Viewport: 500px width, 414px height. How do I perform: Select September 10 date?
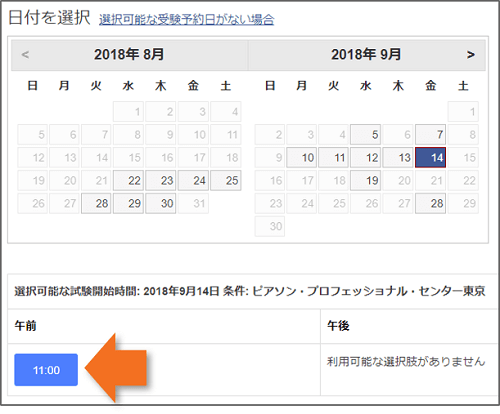pos(301,157)
